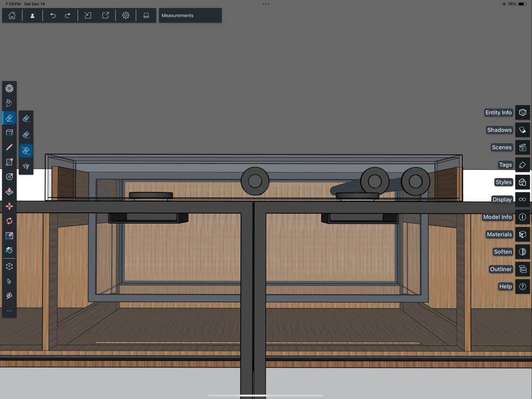Image resolution: width=532 pixels, height=399 pixels.
Task: Redo the last undone action
Action: point(68,16)
